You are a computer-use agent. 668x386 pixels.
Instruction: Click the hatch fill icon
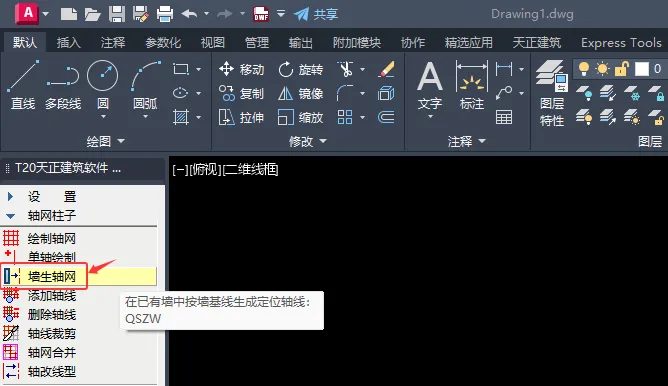(x=181, y=117)
